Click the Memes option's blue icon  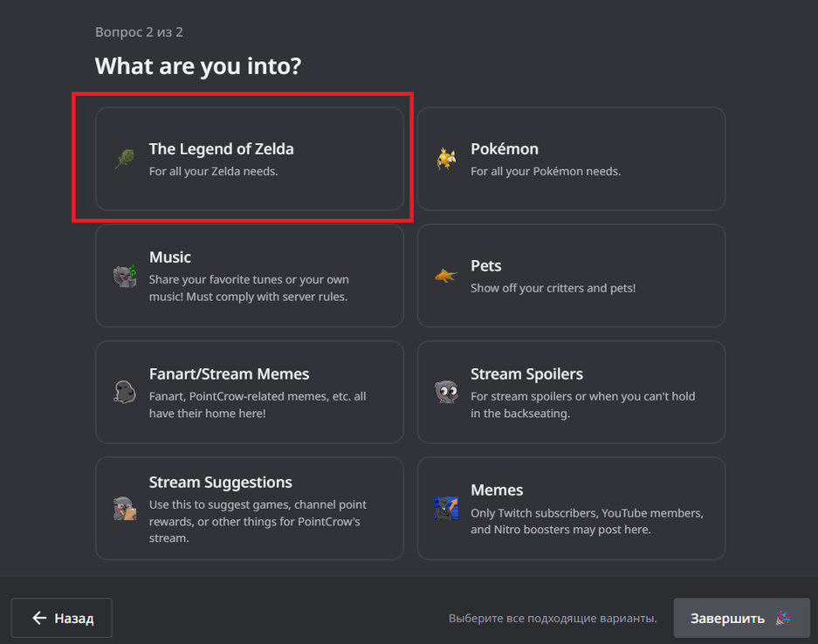(x=446, y=509)
